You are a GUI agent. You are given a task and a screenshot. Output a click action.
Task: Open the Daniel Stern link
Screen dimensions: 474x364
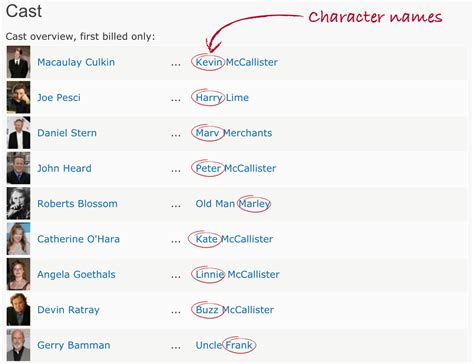point(67,133)
